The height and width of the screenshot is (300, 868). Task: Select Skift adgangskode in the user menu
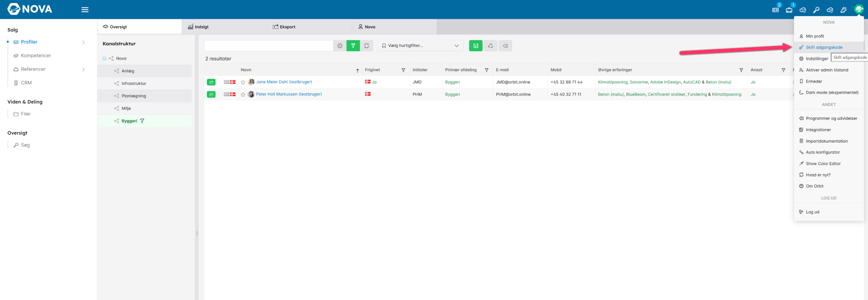click(x=829, y=47)
